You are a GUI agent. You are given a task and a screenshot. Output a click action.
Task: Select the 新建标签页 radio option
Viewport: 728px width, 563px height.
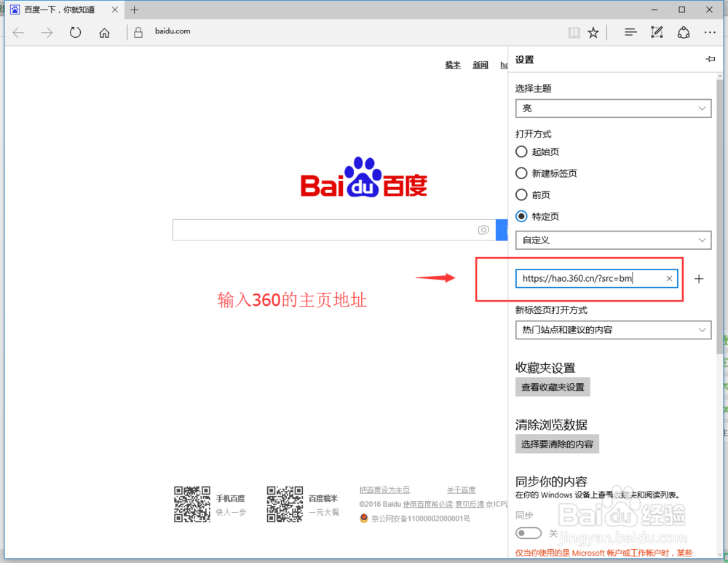[x=521, y=173]
